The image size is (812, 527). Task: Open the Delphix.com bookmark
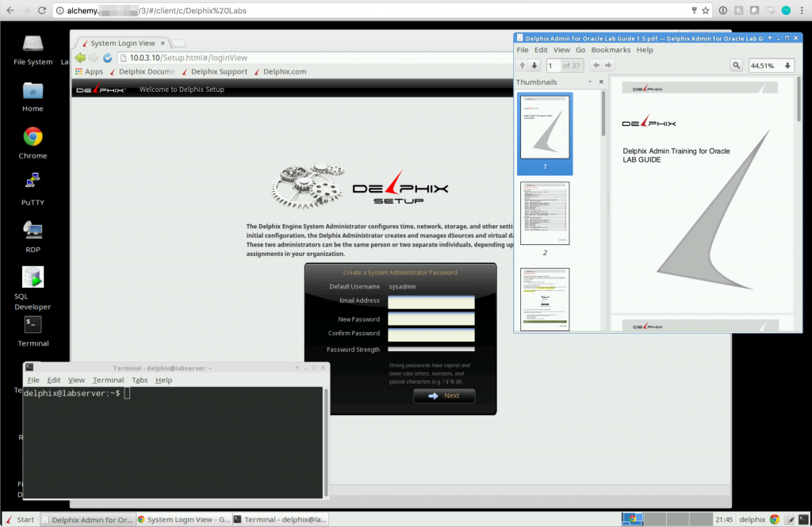(280, 71)
